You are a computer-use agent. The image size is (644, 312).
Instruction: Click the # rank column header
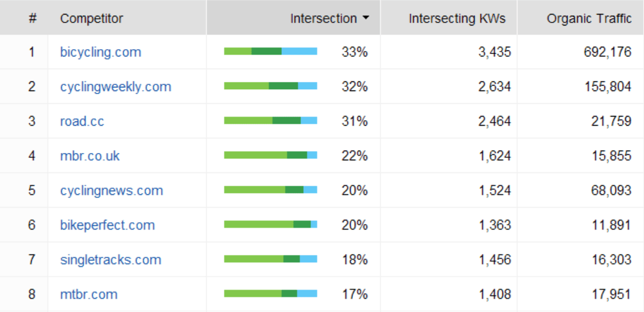click(x=32, y=18)
